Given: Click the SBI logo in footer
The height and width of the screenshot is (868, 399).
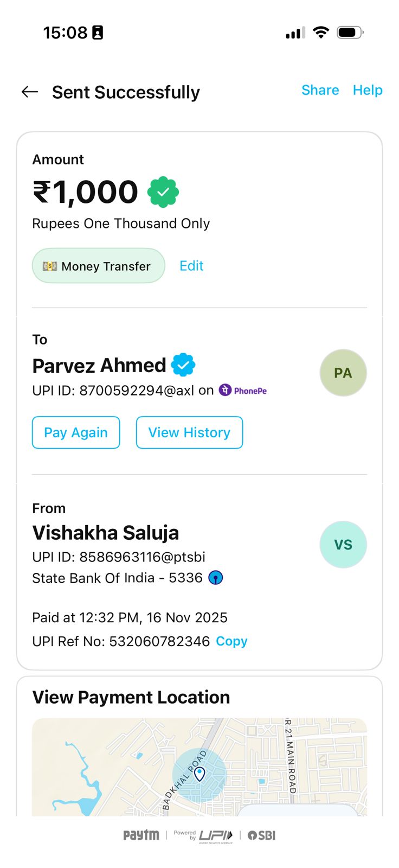Looking at the screenshot, I should 262,835.
